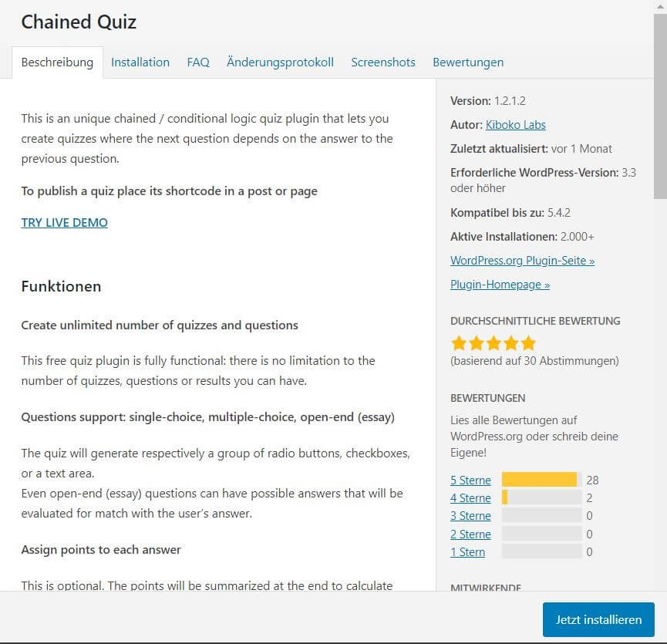The image size is (667, 644).
Task: Click the scrollbar up arrow
Action: click(660, 6)
